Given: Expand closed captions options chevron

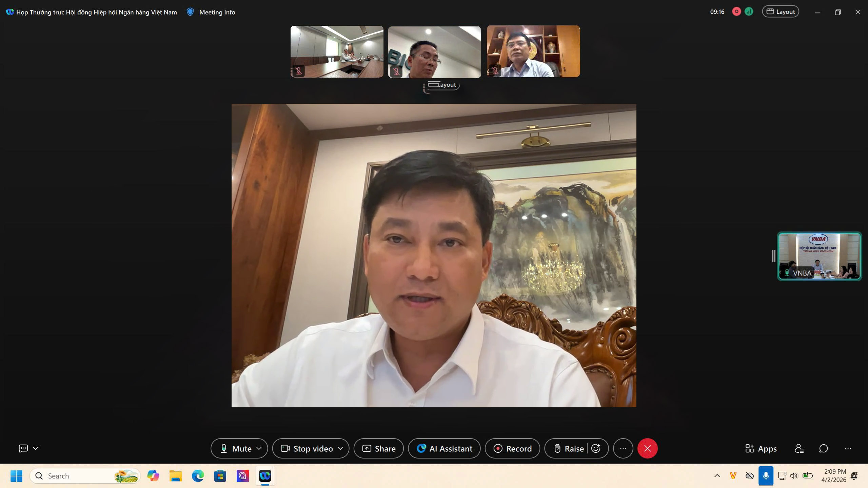Looking at the screenshot, I should click(x=36, y=448).
